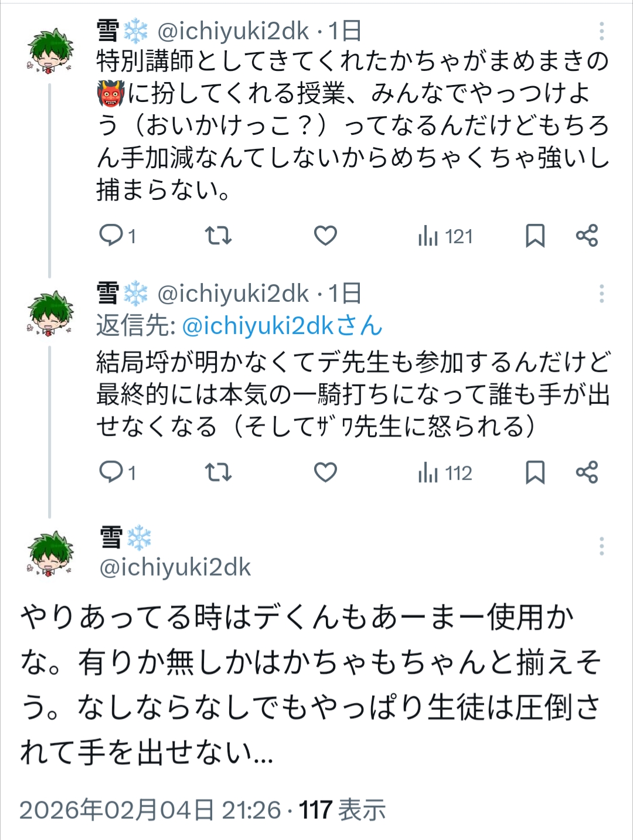Bookmark the second tweet
633x840 pixels.
[535, 472]
